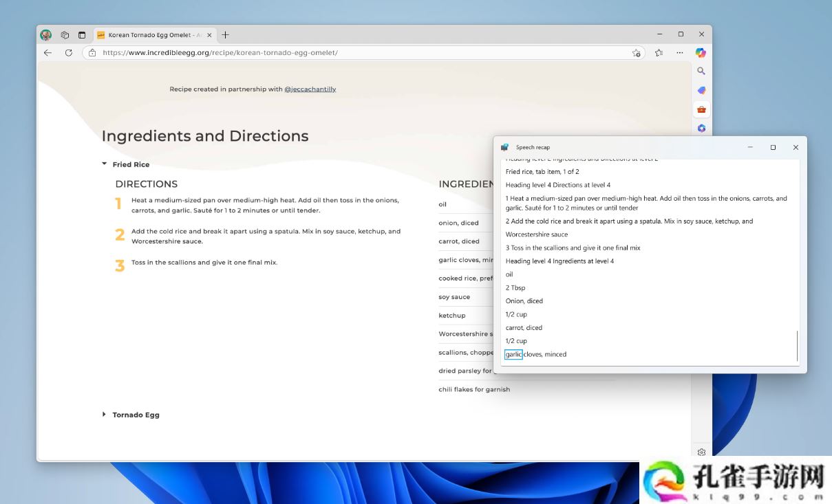
Task: Open Copilot in the Edge toolbar
Action: 701,52
